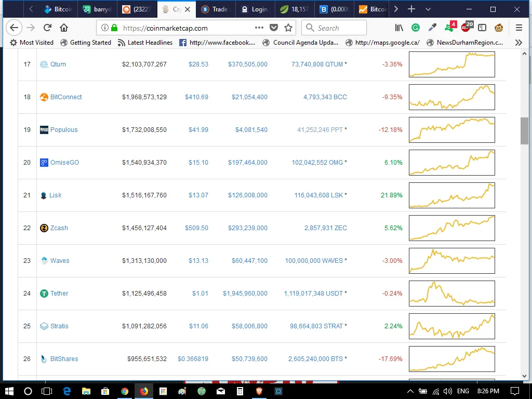Click the Grammarly extension icon
532x399 pixels.
[415, 28]
